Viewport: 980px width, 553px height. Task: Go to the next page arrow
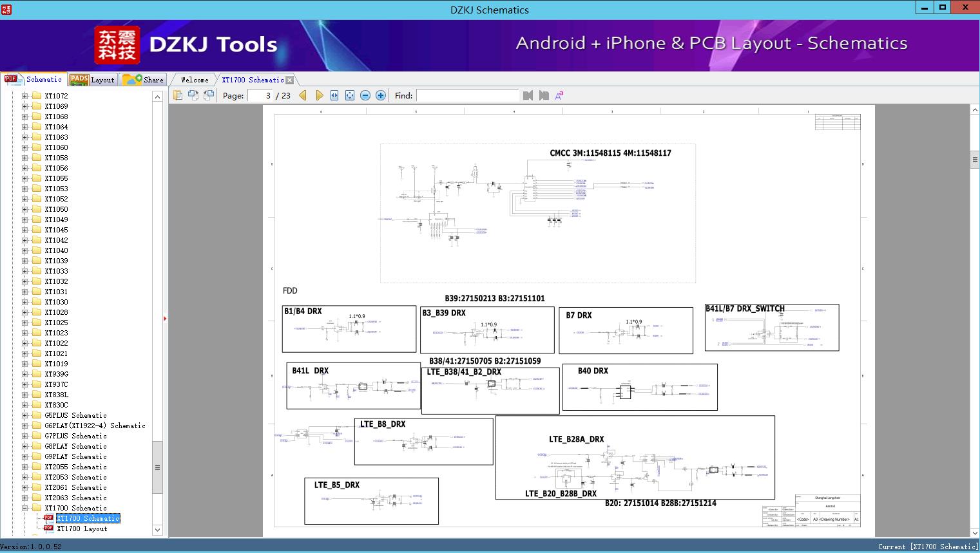click(319, 95)
